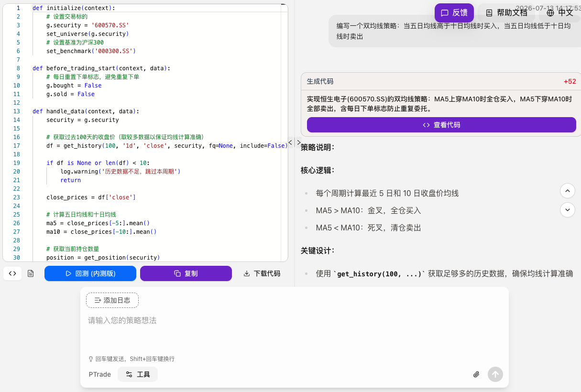The image size is (581, 392).
Task: Collapse code panel with left splitter arrow
Action: click(290, 142)
